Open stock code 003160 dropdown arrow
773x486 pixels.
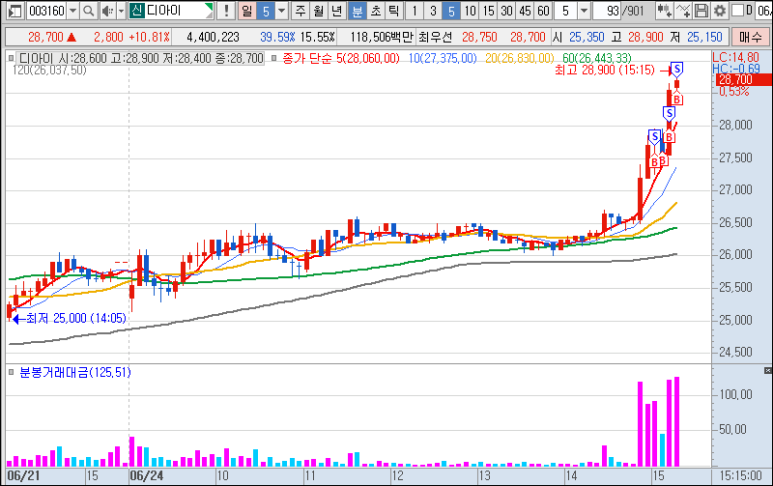coord(73,10)
